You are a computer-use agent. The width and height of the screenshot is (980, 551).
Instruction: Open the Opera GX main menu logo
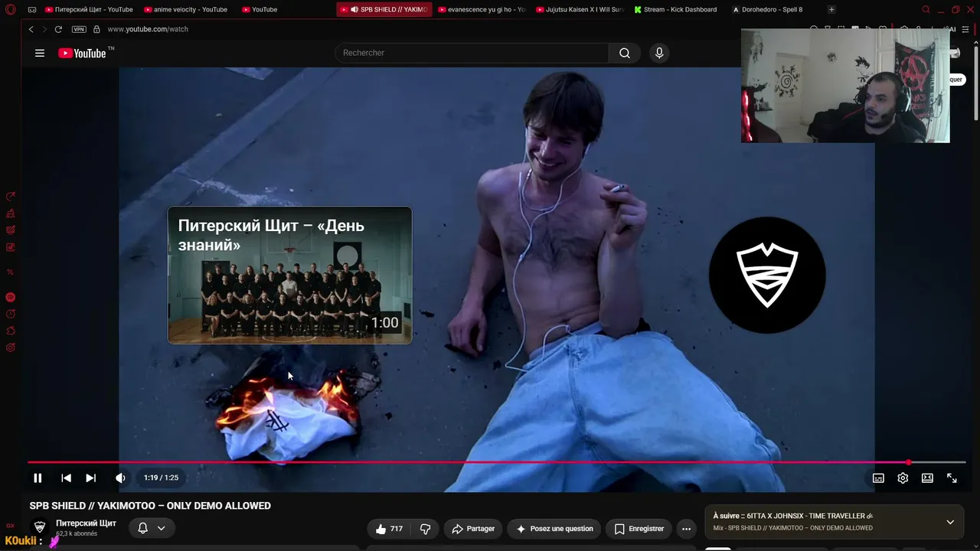11,10
